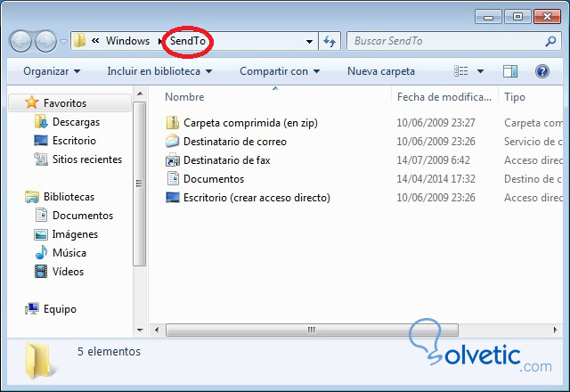The image size is (570, 392).
Task: Open Música library in the sidebar
Action: click(69, 253)
